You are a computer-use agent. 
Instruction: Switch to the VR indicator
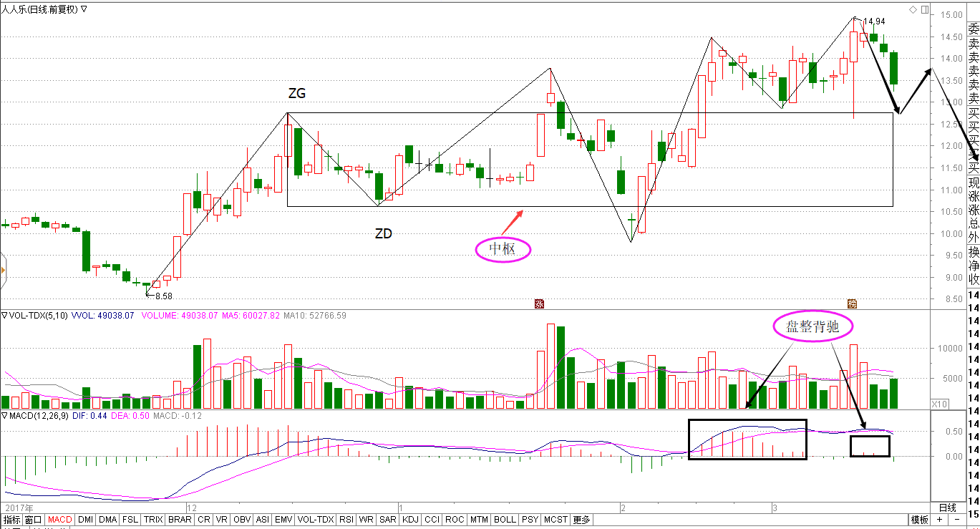[x=222, y=520]
